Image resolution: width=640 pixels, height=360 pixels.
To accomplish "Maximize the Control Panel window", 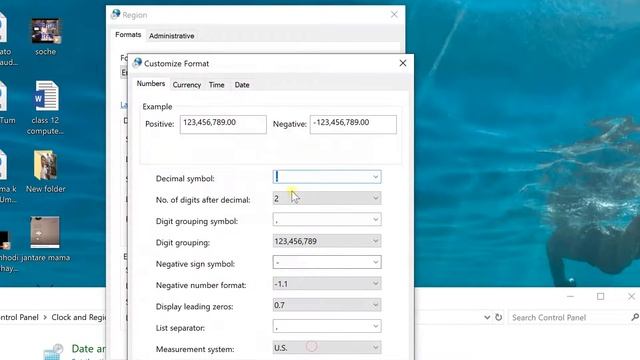I will 600,297.
